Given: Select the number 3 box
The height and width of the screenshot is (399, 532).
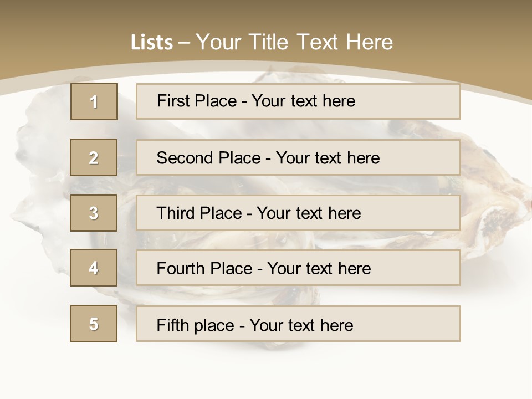Looking at the screenshot, I should click(94, 213).
